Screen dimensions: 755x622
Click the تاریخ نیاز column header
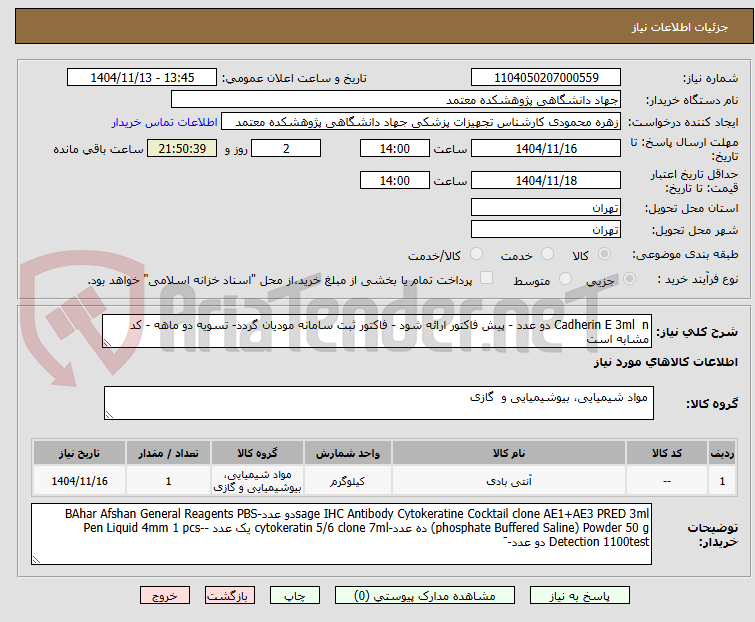click(x=79, y=453)
